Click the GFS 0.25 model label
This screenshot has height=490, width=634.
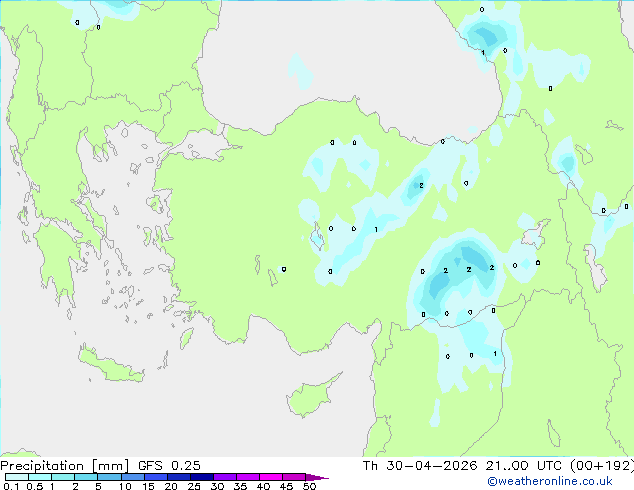169,466
